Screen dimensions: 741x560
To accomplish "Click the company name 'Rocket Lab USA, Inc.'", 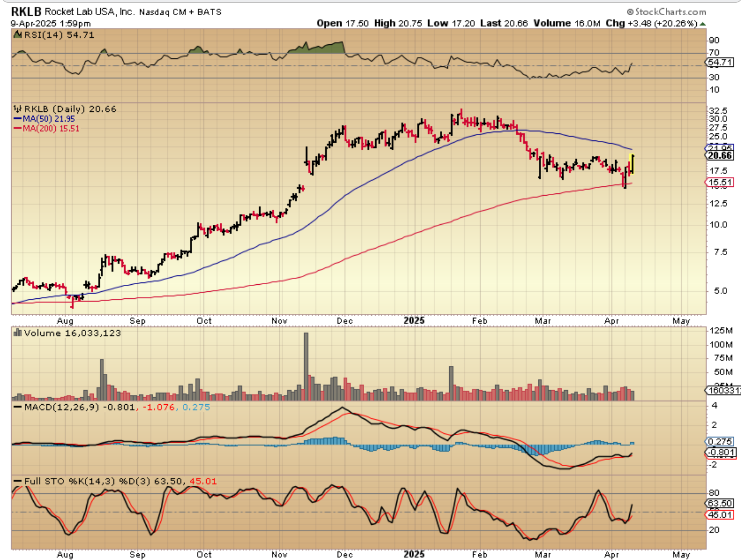I will tap(89, 12).
